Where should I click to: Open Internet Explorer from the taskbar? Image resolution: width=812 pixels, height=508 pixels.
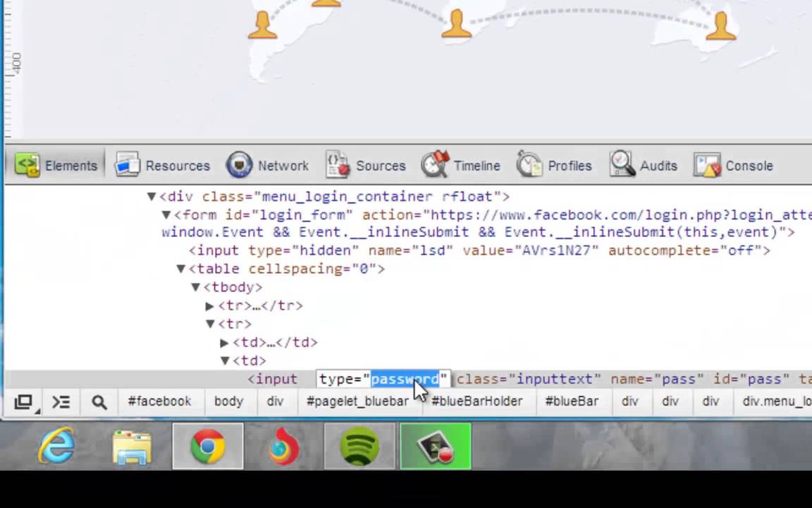point(56,446)
